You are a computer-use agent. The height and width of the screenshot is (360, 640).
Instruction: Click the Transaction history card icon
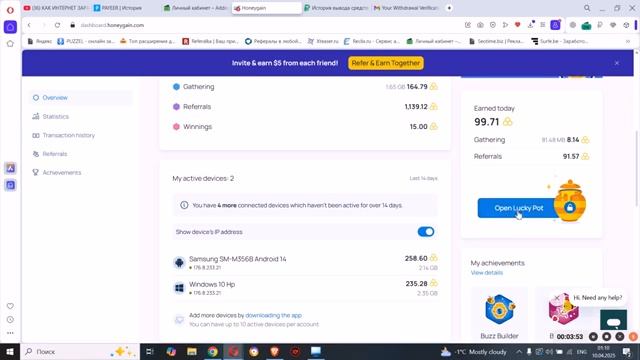(36, 135)
